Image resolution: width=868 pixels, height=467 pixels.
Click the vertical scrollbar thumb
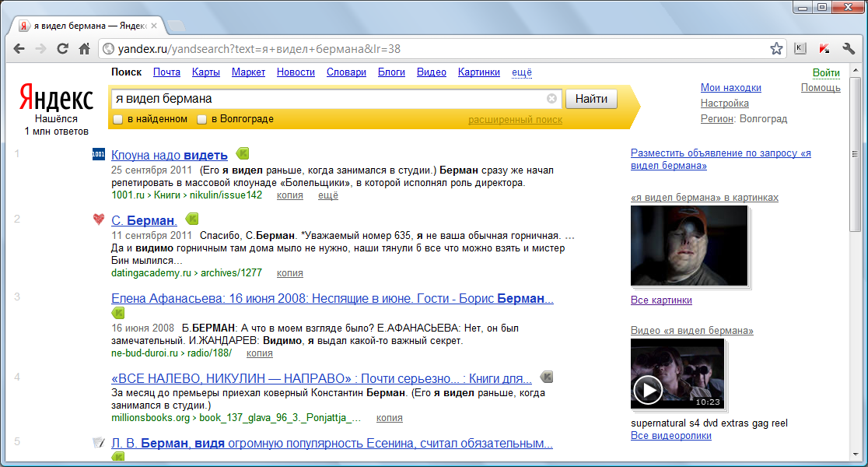coord(856,154)
